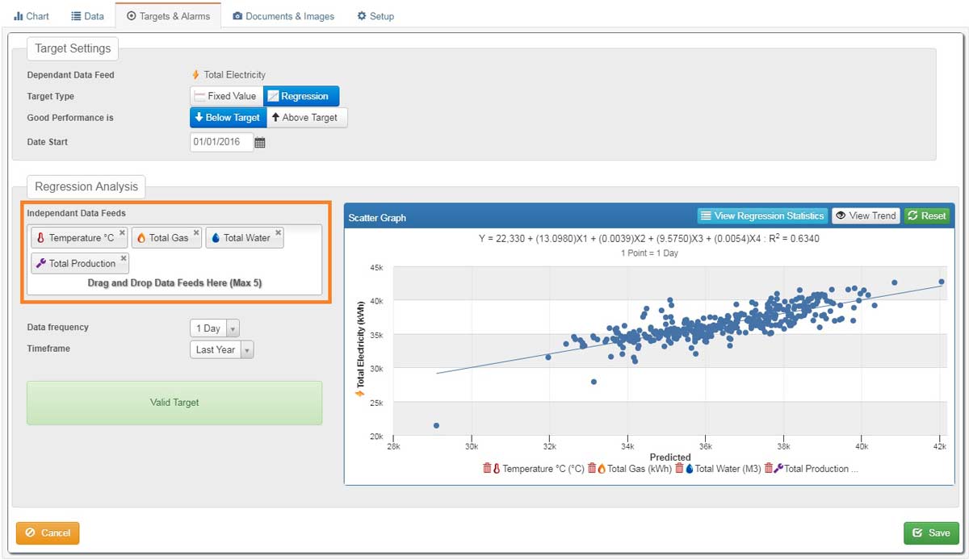Reset the scatter graph
The image size is (969, 560).
click(x=926, y=215)
